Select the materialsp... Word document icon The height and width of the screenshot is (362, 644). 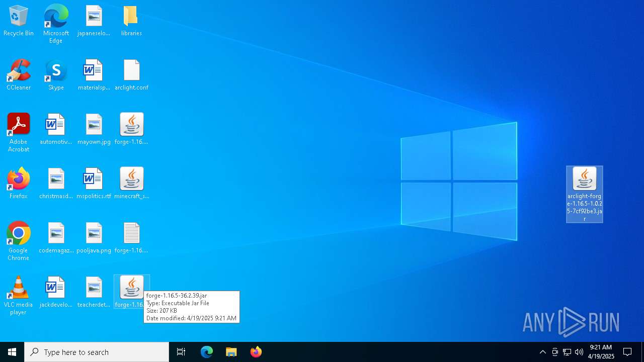94,75
